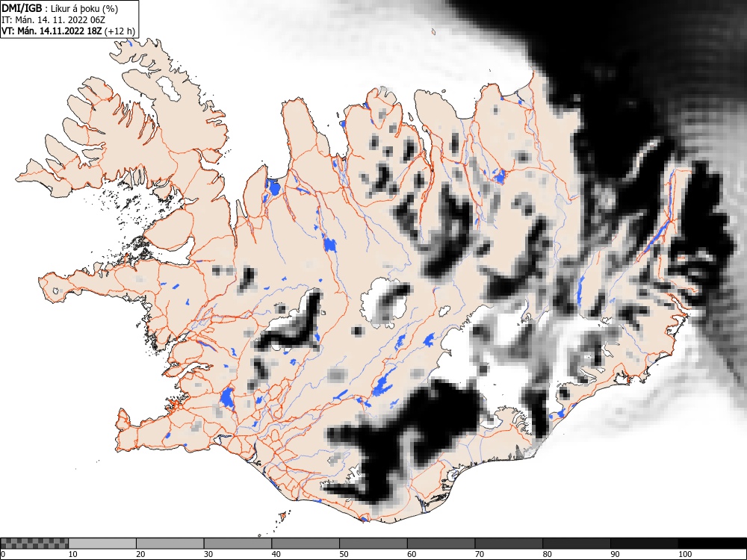Click the legend label '0'
Image resolution: width=747 pixels, height=560 pixels.
coord(3,554)
